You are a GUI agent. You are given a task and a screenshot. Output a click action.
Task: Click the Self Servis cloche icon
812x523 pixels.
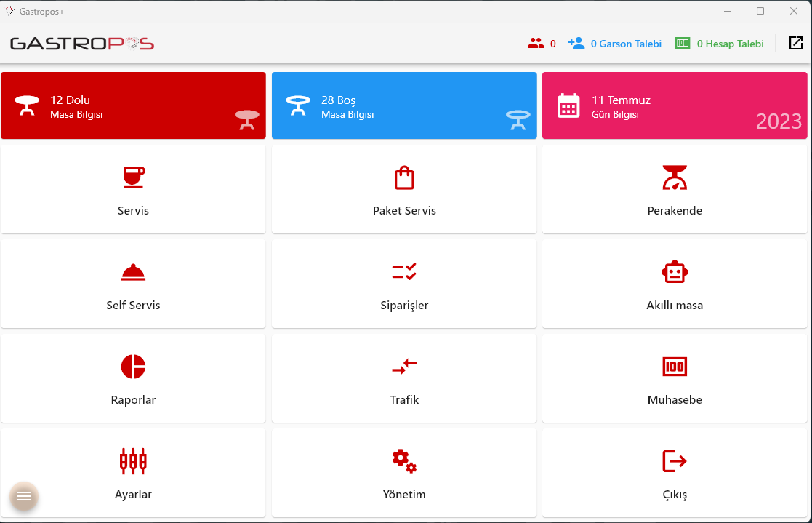coord(133,272)
